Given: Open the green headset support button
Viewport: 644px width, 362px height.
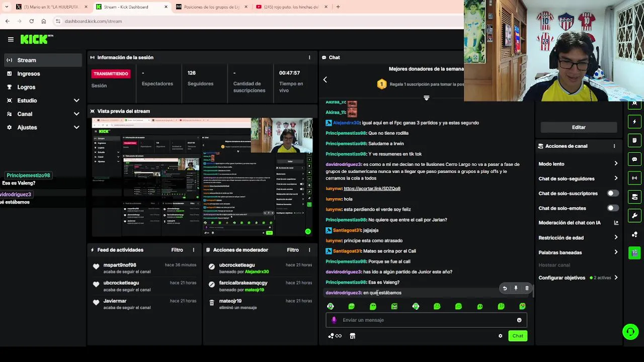Looking at the screenshot, I should [630, 332].
